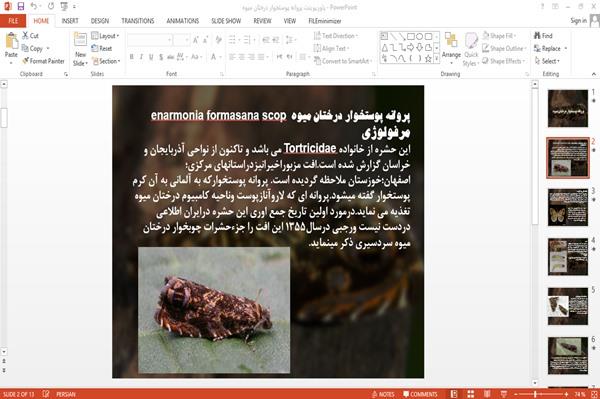Open the Section dropdown
The height and width of the screenshot is (399, 600).
pos(106,61)
